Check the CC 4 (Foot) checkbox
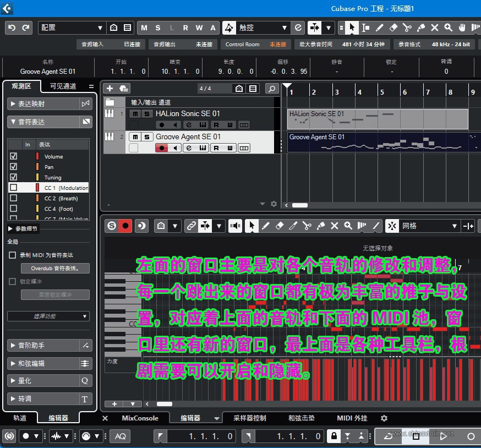481x448 pixels. tap(14, 209)
